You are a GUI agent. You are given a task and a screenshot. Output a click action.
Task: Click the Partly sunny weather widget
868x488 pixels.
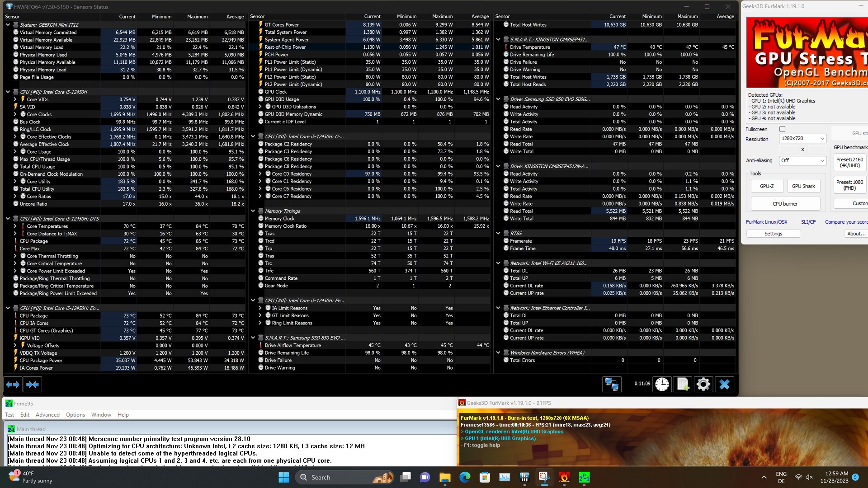point(31,477)
